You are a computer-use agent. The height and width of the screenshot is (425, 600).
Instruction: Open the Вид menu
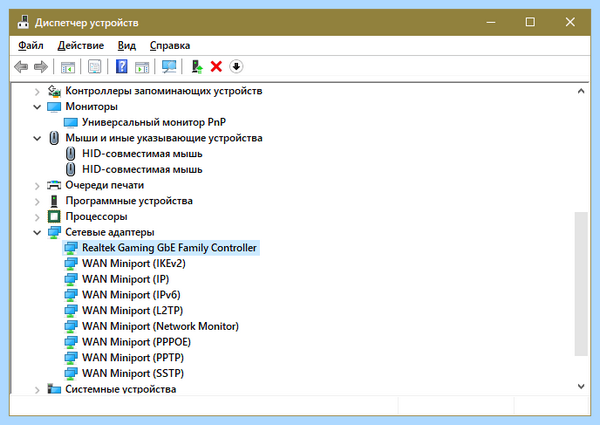click(x=127, y=46)
